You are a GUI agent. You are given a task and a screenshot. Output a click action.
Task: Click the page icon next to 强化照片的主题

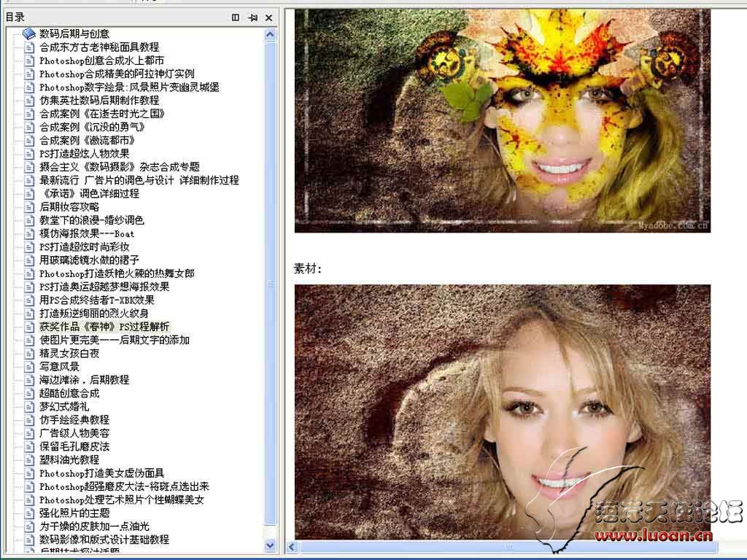click(x=29, y=513)
